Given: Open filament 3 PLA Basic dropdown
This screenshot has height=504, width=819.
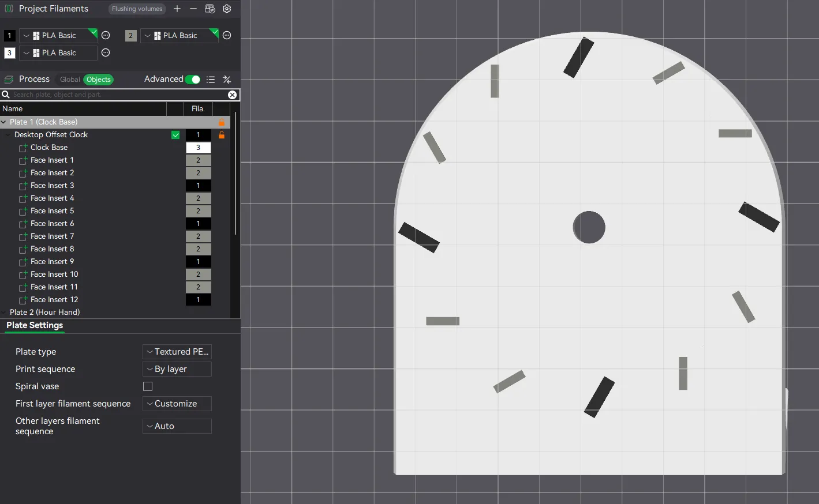Looking at the screenshot, I should coord(58,52).
